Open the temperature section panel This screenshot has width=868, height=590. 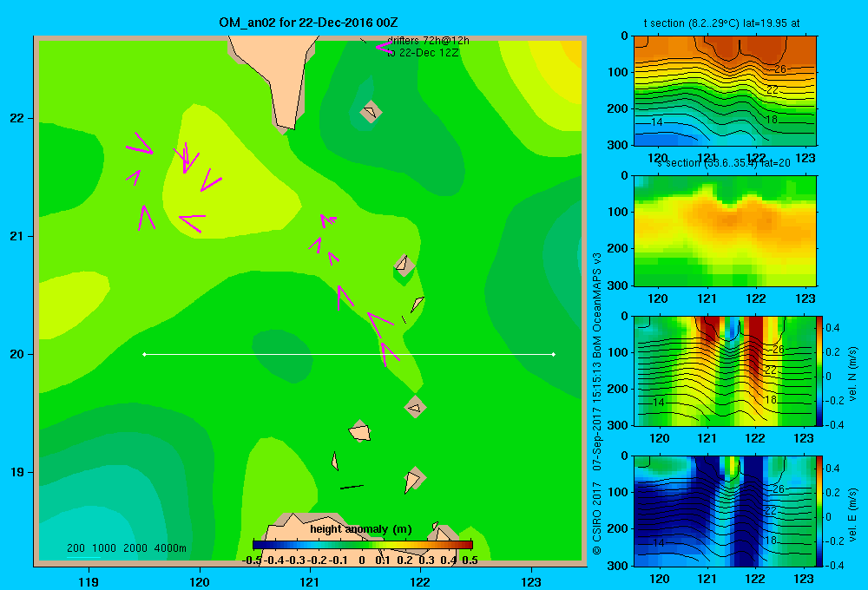pyautogui.click(x=725, y=91)
